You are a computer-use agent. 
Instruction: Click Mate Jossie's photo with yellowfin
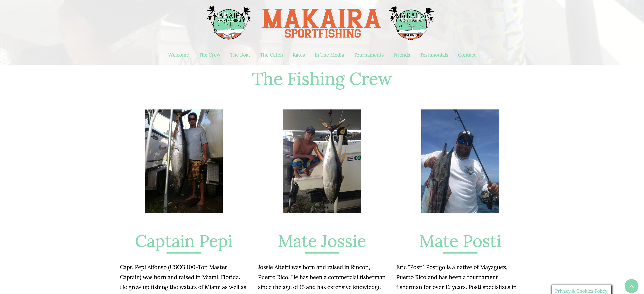click(x=322, y=161)
